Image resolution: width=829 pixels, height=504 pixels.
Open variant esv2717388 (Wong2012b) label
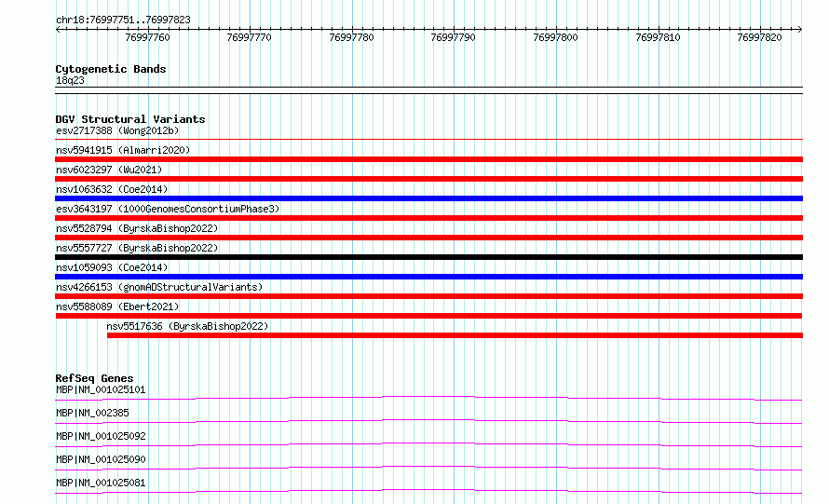[117, 130]
